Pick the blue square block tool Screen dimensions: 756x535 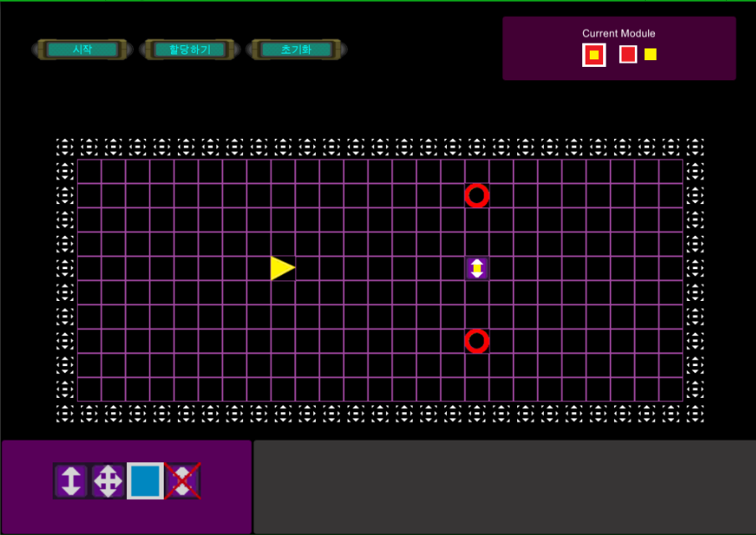[x=145, y=481]
